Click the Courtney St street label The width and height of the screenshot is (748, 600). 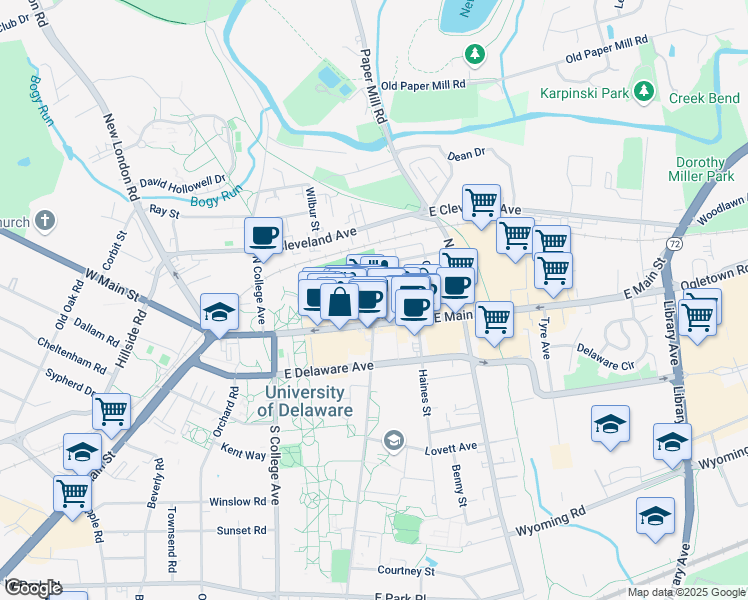(x=406, y=570)
